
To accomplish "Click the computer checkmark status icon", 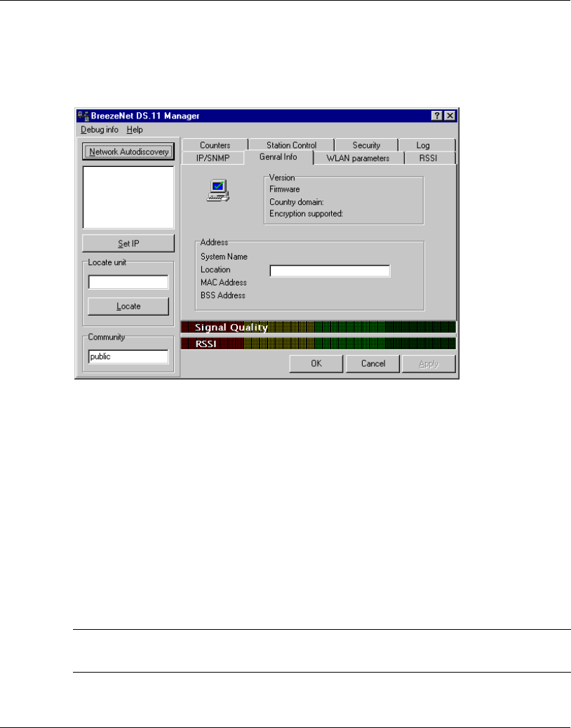I will (218, 190).
